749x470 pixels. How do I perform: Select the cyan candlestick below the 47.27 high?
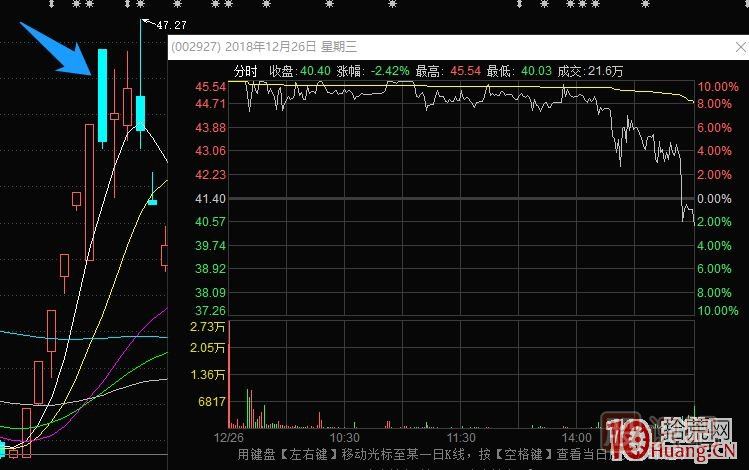[141, 112]
